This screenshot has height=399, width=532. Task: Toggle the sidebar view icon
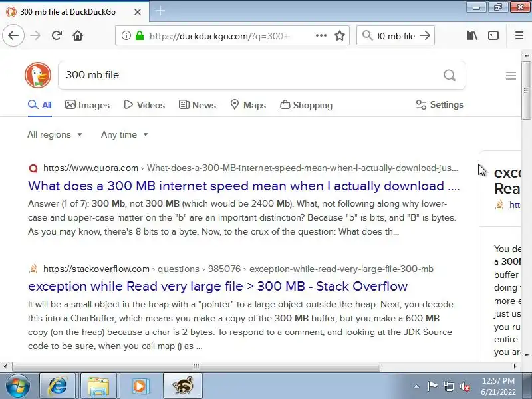pos(493,35)
